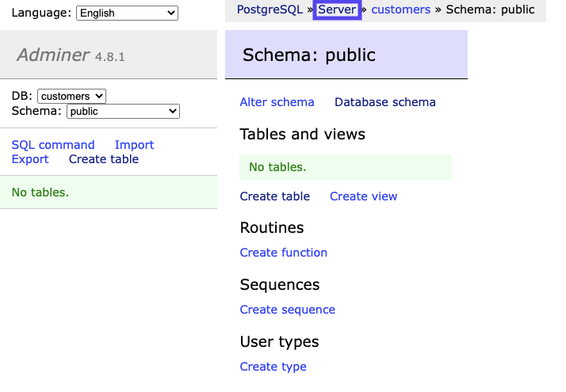Click the Alter schema link

pos(277,102)
